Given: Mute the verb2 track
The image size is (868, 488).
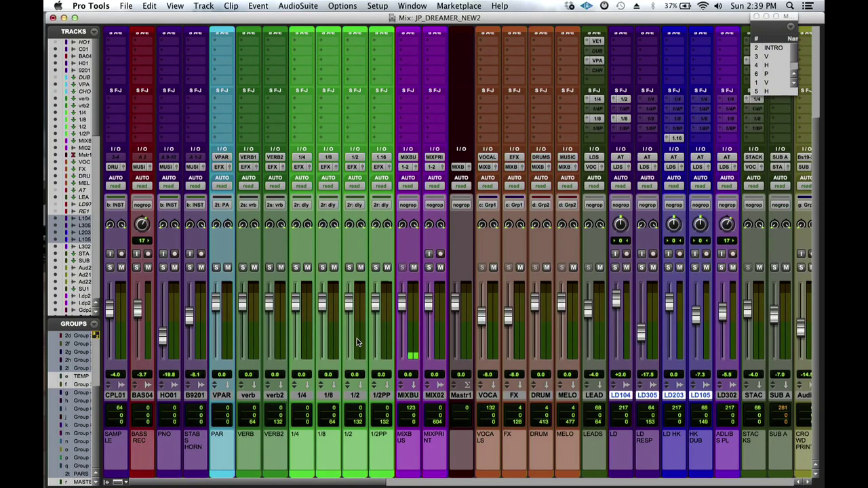Looking at the screenshot, I should [281, 267].
